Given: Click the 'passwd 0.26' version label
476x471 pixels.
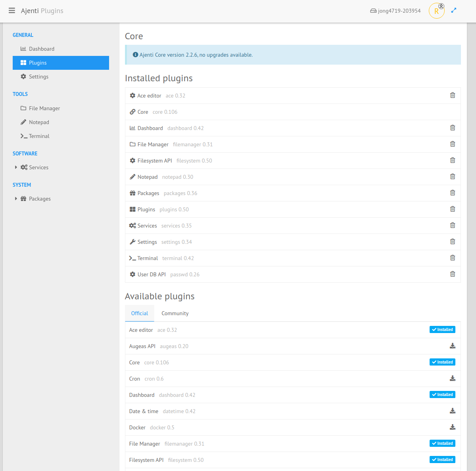Looking at the screenshot, I should 185,274.
